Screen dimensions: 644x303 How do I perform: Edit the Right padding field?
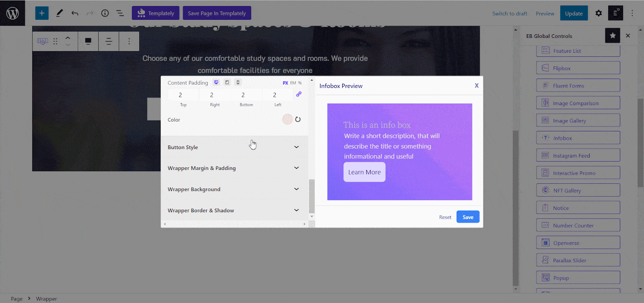click(x=215, y=95)
